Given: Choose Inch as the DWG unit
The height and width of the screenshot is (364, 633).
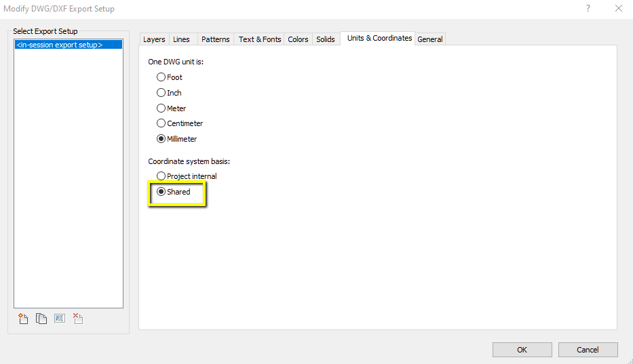Looking at the screenshot, I should tap(161, 93).
